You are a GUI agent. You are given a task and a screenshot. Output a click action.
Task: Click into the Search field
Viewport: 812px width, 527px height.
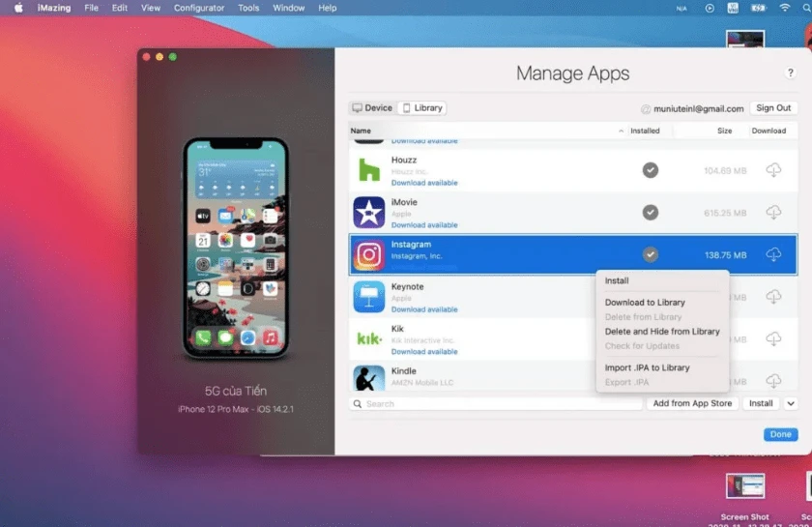496,403
